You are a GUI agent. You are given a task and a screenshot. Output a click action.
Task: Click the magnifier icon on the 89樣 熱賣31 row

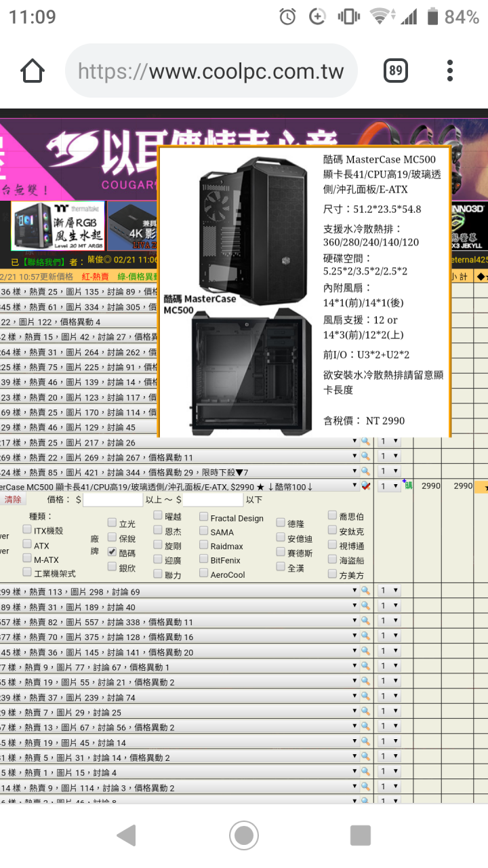[365, 606]
